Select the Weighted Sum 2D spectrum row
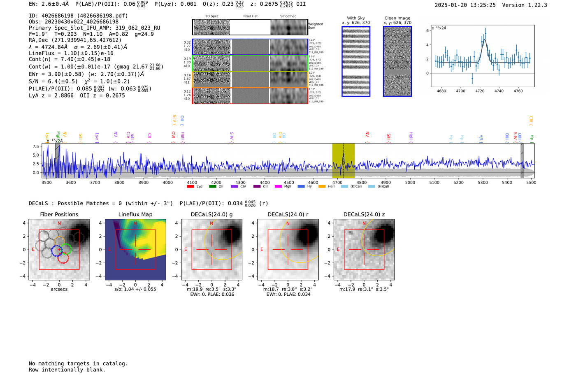 click(x=250, y=27)
